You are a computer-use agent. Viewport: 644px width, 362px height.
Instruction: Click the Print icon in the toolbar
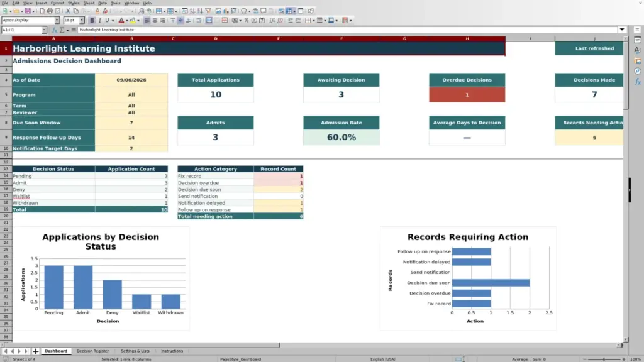(x=50, y=11)
